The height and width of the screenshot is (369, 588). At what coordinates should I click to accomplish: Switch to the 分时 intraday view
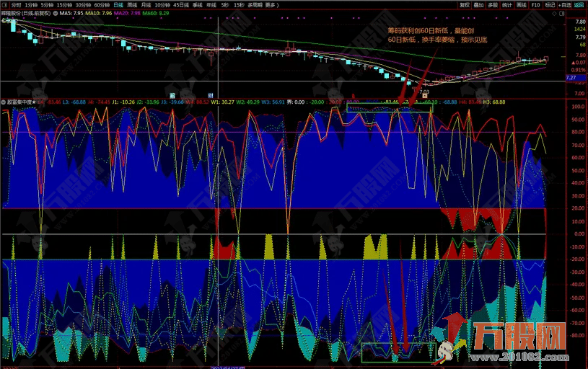tap(16, 5)
